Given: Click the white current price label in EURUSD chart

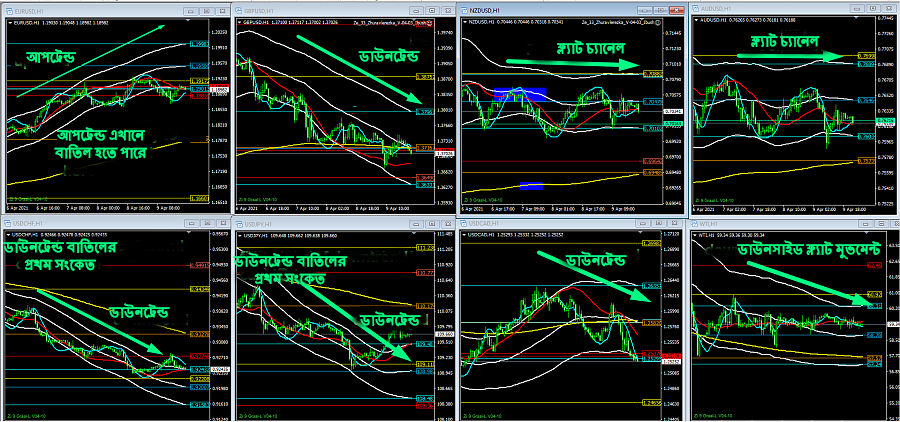Looking at the screenshot, I should coord(219,89).
